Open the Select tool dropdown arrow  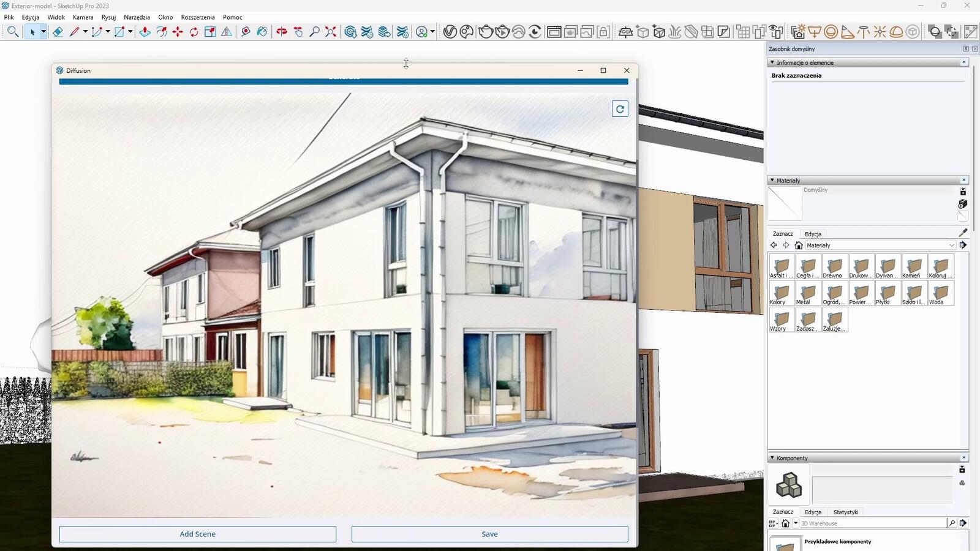click(x=43, y=32)
